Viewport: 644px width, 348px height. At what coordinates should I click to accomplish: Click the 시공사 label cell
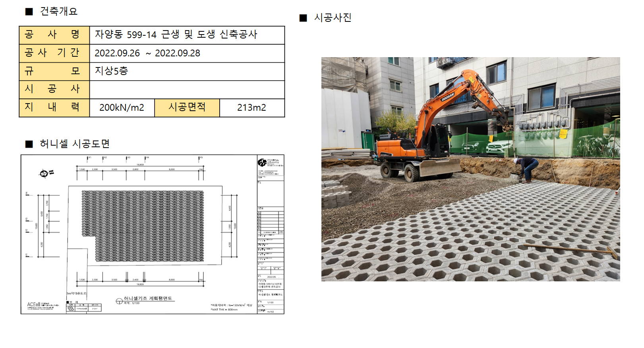54,90
